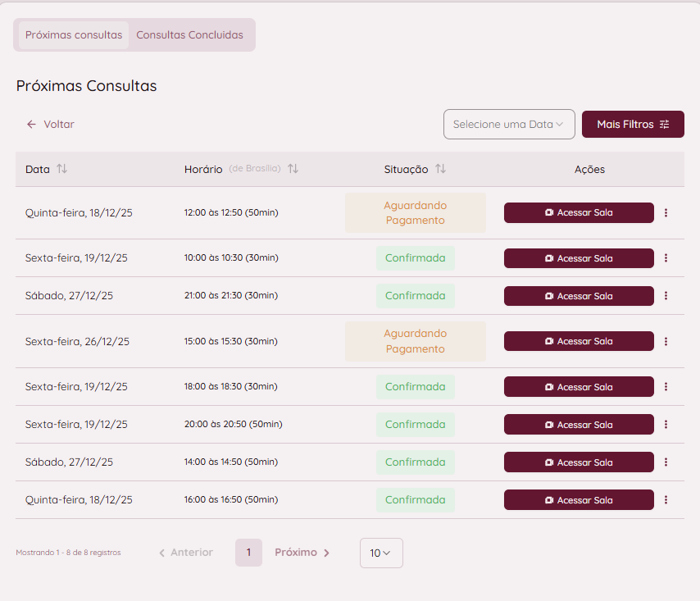The image size is (700, 601).
Task: Sort table by Data column arrows
Action: pos(61,169)
